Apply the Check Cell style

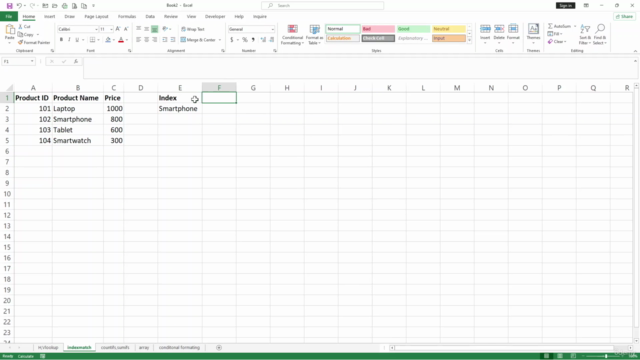click(378, 38)
